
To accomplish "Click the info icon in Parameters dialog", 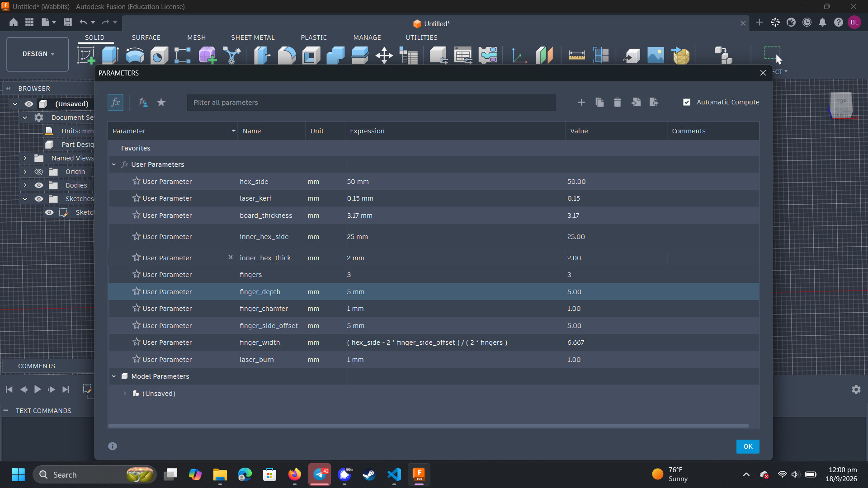I will pos(113,446).
